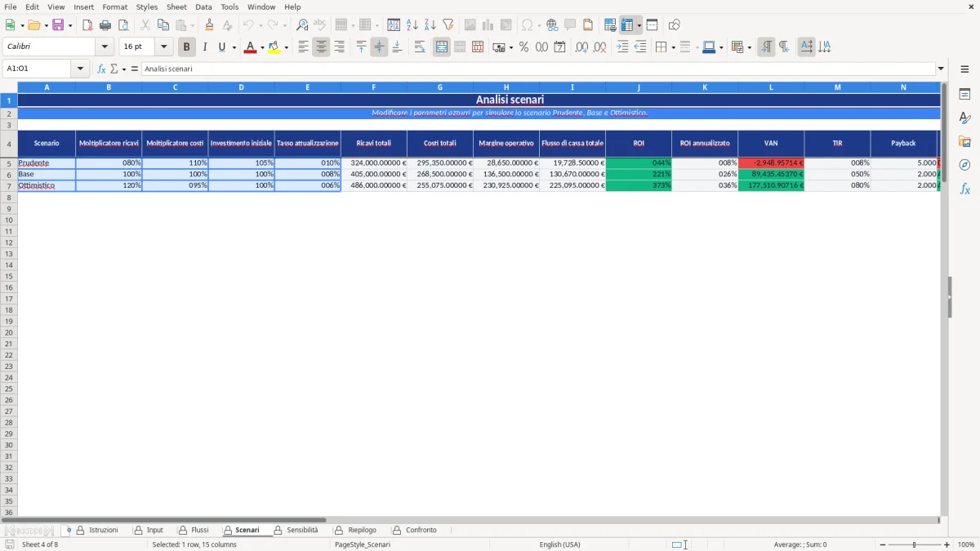Increase indent of the cell

point(622,47)
